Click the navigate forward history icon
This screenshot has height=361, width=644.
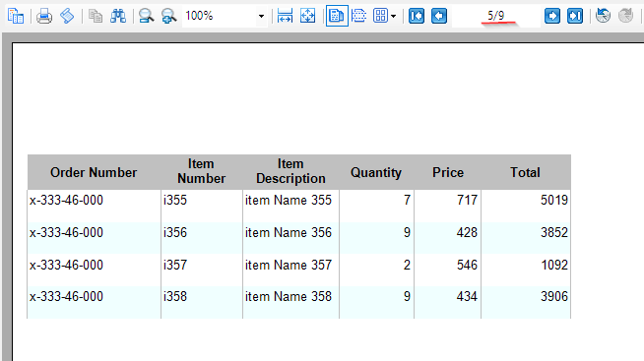click(x=626, y=16)
